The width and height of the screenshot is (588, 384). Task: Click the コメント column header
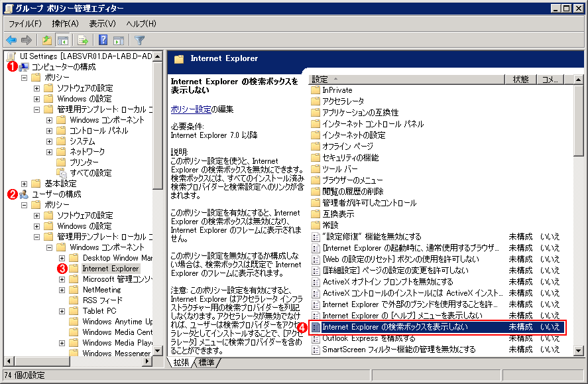point(550,80)
